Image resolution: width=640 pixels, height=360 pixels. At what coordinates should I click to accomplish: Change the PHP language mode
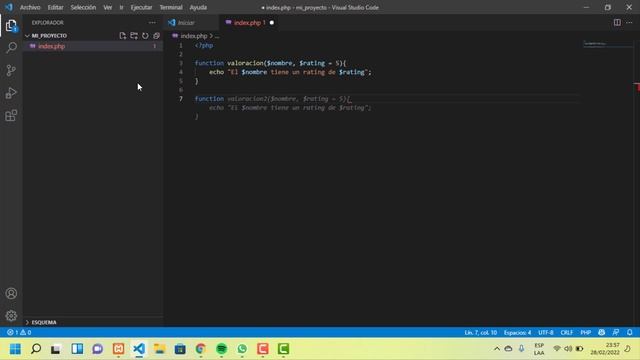(586, 333)
